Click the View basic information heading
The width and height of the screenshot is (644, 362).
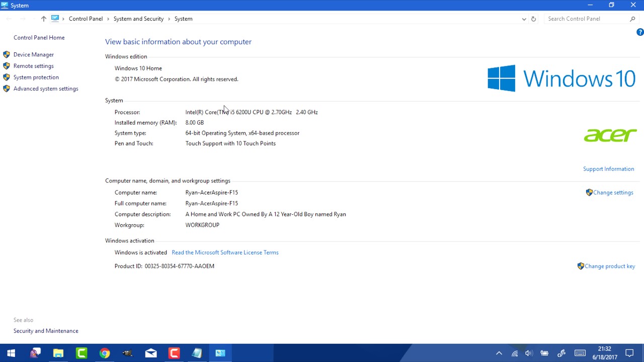coord(178,42)
